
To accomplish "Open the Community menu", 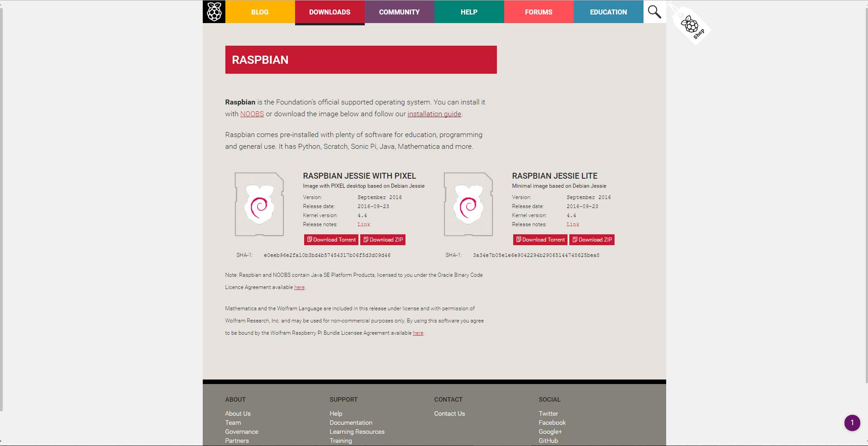I will [x=400, y=12].
